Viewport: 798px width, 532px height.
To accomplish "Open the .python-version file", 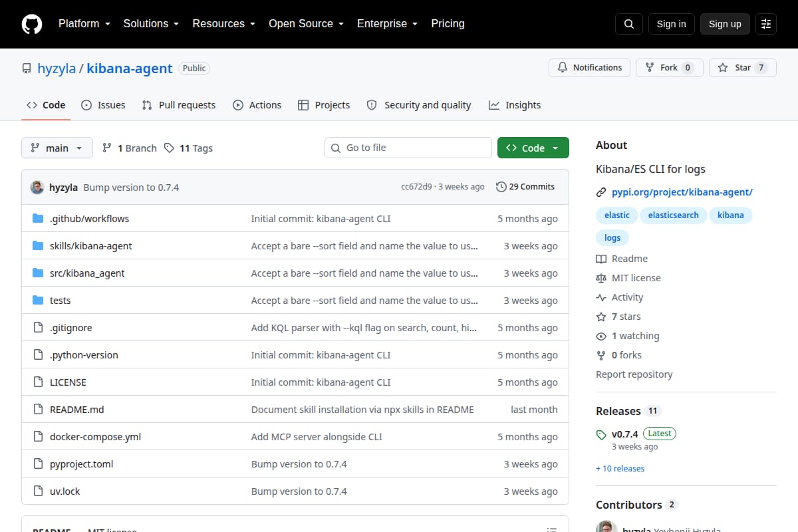I will [84, 355].
